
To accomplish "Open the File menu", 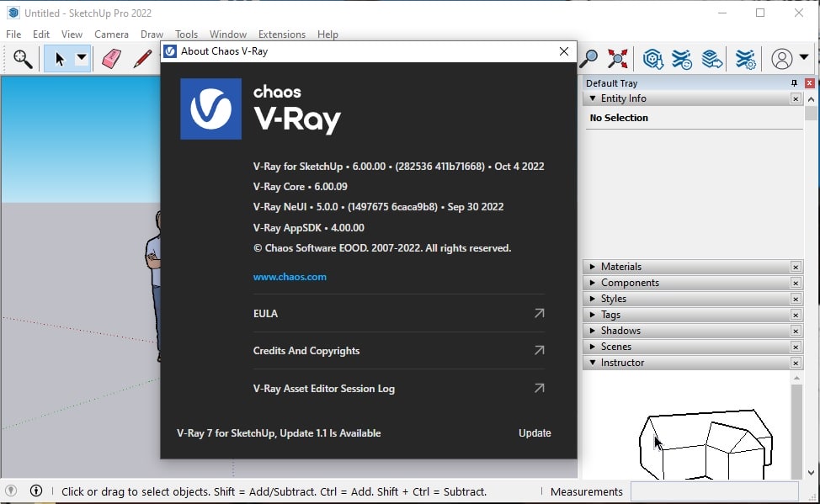I will pyautogui.click(x=13, y=34).
